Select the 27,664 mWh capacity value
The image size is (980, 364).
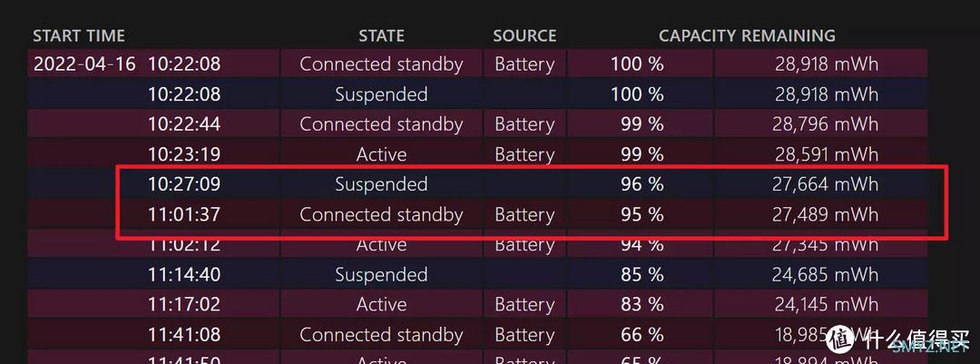coord(825,184)
